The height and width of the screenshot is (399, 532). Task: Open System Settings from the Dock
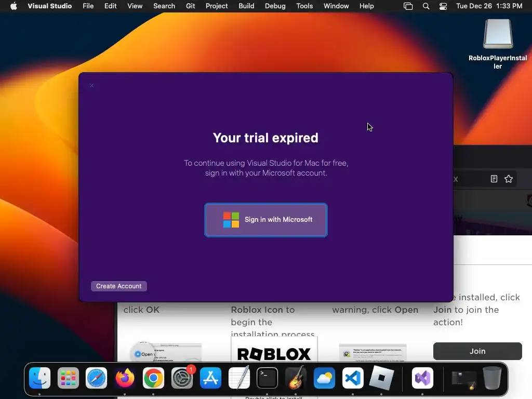(182, 378)
